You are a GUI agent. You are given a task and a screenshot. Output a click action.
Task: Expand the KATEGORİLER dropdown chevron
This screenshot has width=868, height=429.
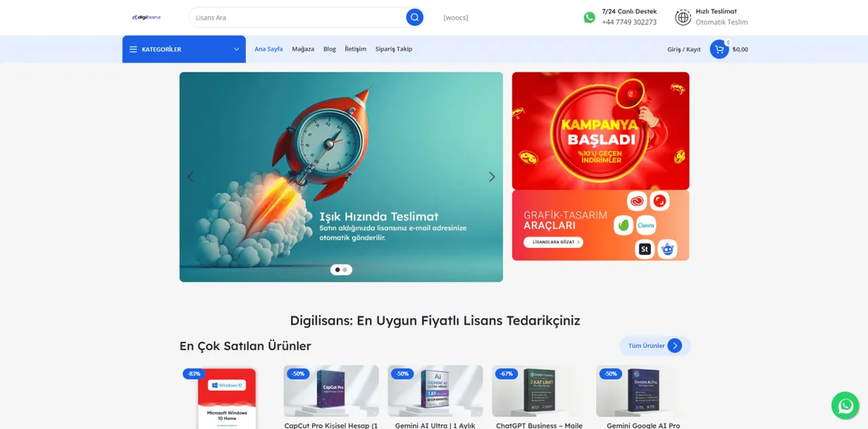coord(237,49)
